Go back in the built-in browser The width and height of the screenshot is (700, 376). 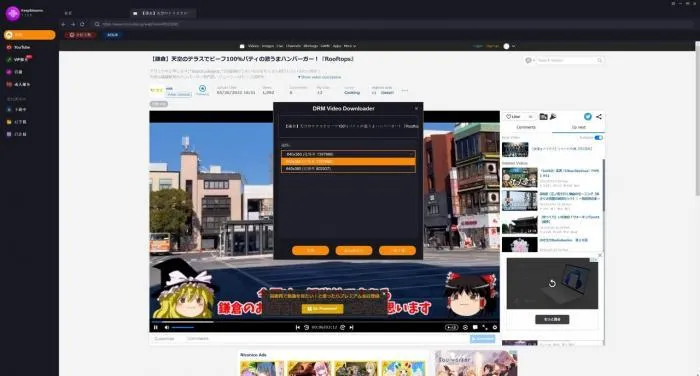(63, 24)
